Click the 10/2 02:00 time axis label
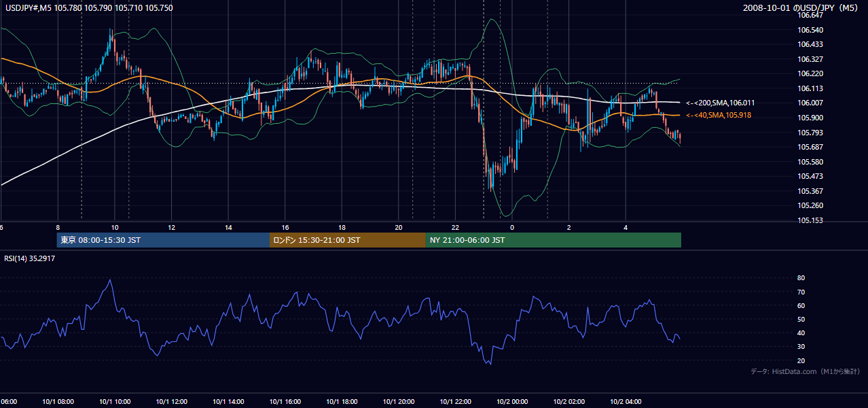 click(x=569, y=401)
